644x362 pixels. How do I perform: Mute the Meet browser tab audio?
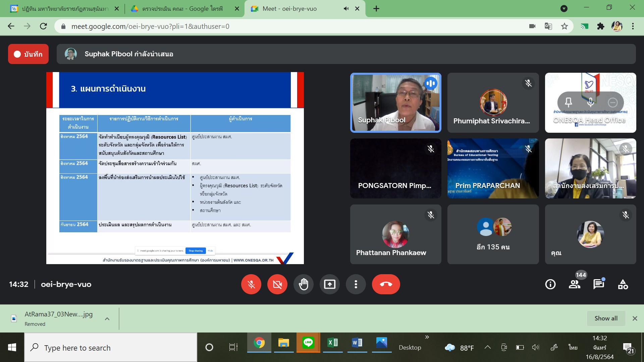point(346,9)
